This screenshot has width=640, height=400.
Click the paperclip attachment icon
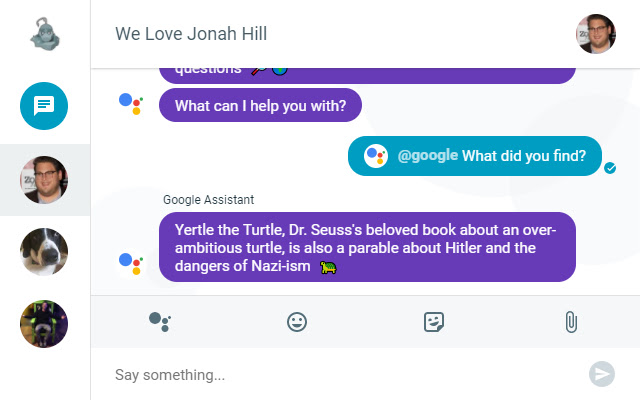[570, 321]
